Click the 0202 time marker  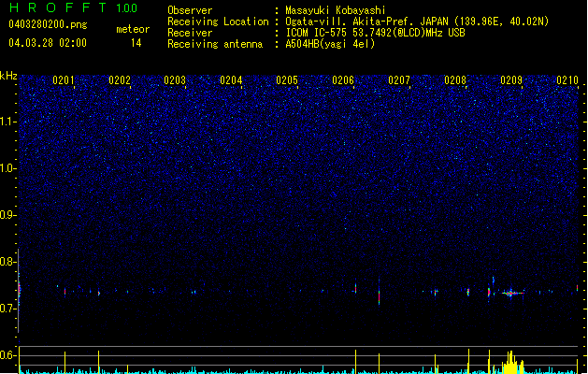pos(120,80)
